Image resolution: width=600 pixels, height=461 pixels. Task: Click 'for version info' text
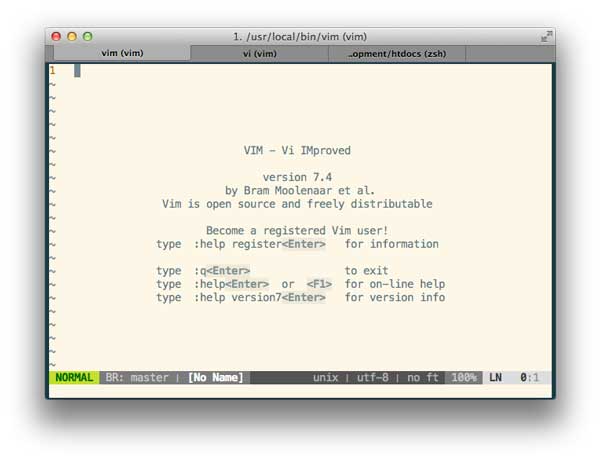395,298
